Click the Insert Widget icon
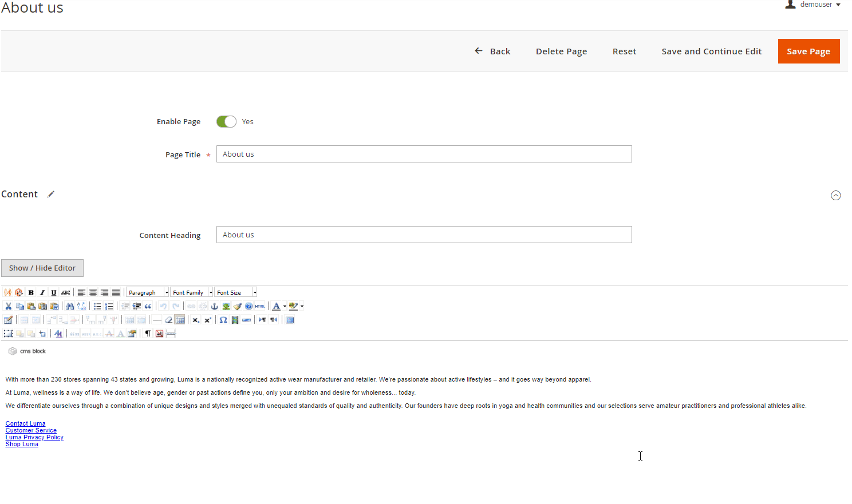852x504 pixels. coord(19,292)
